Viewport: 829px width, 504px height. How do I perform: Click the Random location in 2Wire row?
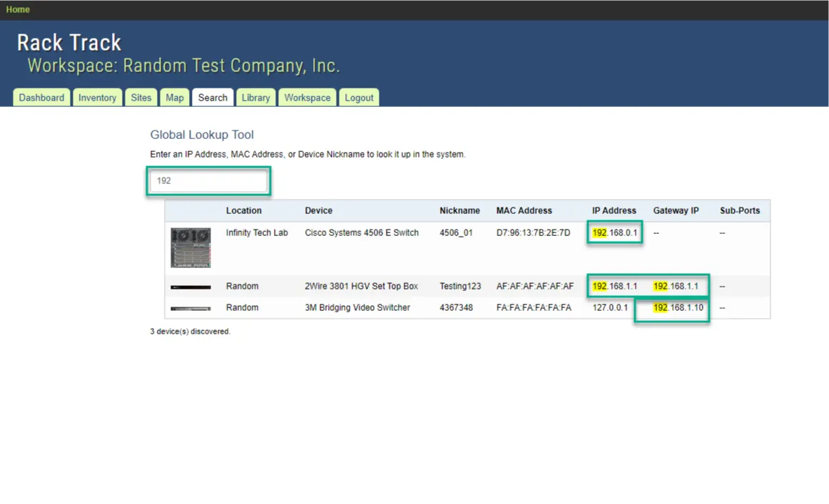click(x=242, y=286)
